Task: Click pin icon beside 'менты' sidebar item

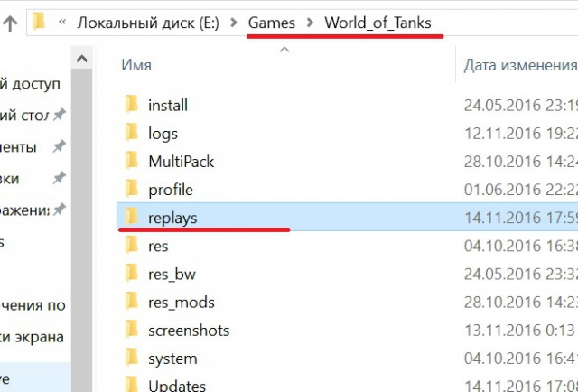Action: point(59,147)
